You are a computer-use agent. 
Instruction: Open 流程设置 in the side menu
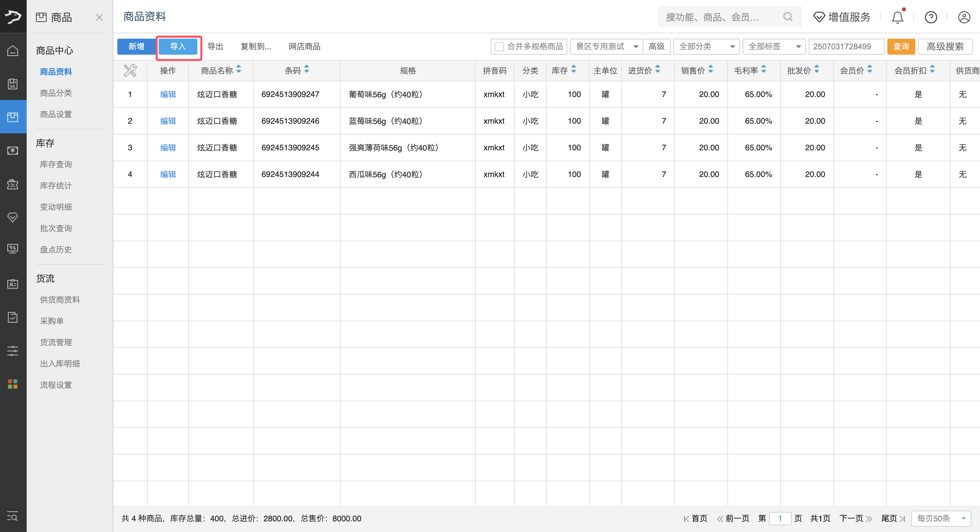(56, 385)
